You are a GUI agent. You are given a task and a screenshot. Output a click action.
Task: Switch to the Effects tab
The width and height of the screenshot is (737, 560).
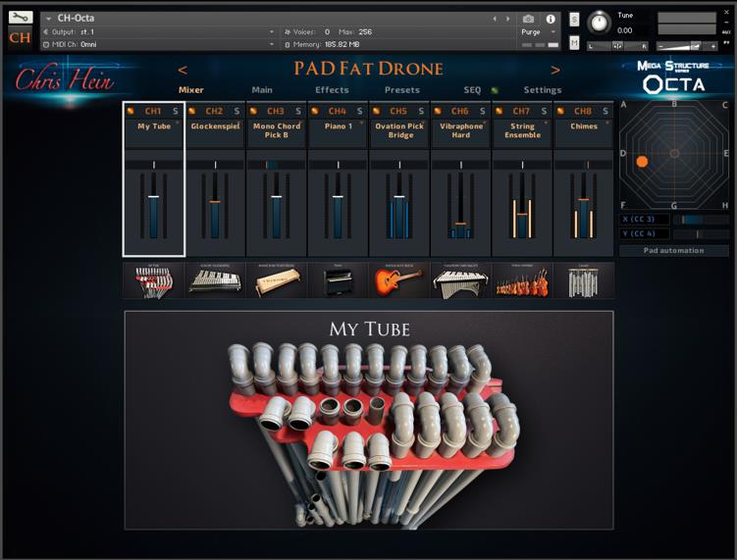tap(332, 90)
